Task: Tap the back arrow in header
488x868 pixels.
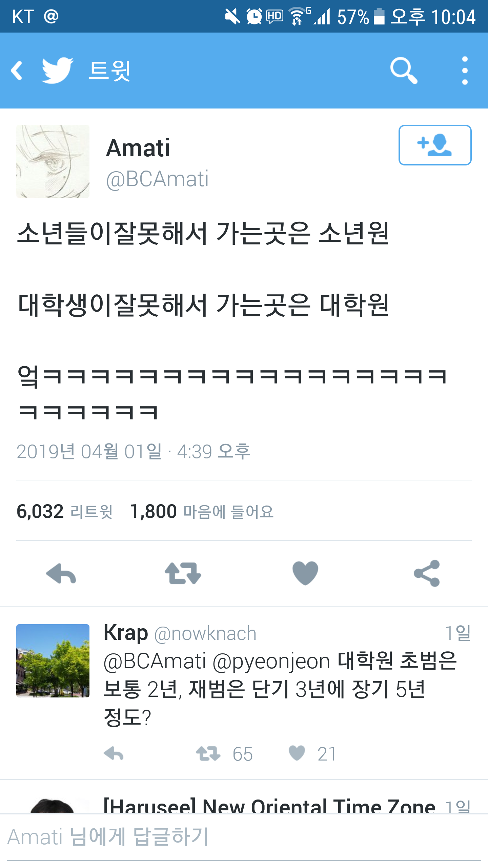Action: (17, 71)
